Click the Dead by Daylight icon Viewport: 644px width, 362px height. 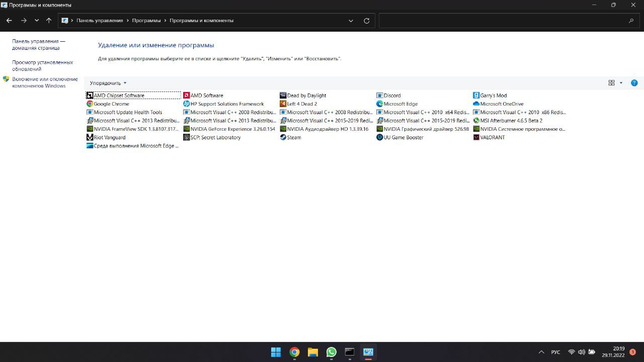pyautogui.click(x=283, y=96)
